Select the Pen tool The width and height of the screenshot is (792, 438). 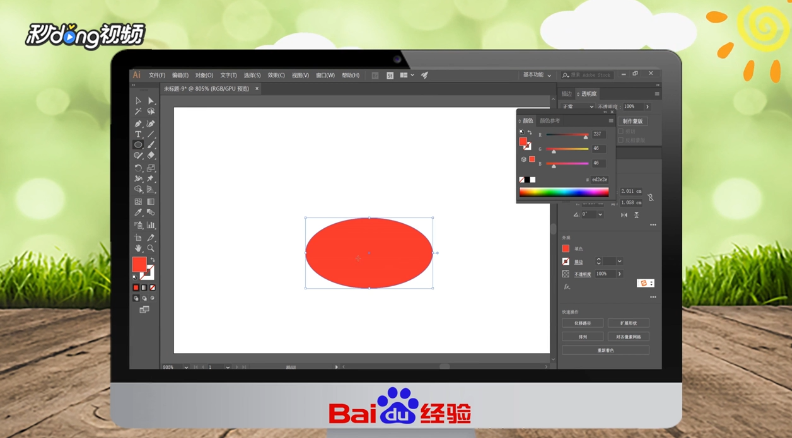coord(138,123)
